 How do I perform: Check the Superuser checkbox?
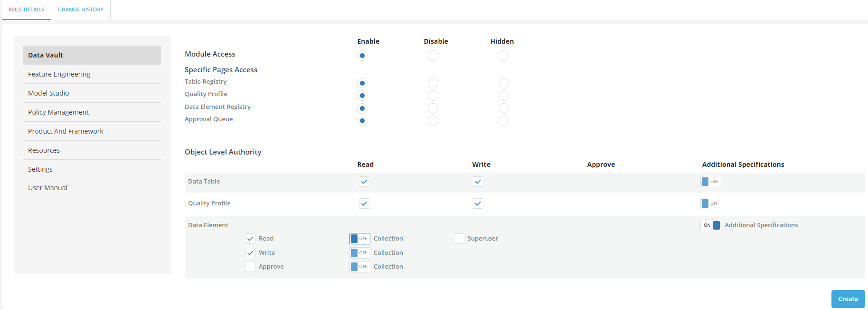tap(459, 239)
